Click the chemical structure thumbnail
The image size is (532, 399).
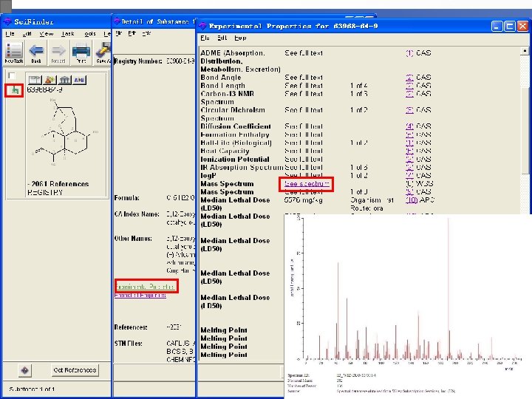pyautogui.click(x=64, y=132)
